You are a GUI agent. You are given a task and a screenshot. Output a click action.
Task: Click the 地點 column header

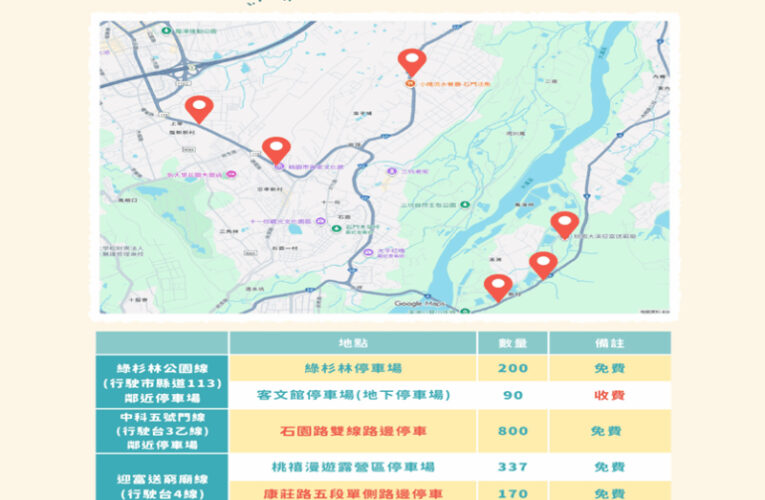(352, 342)
